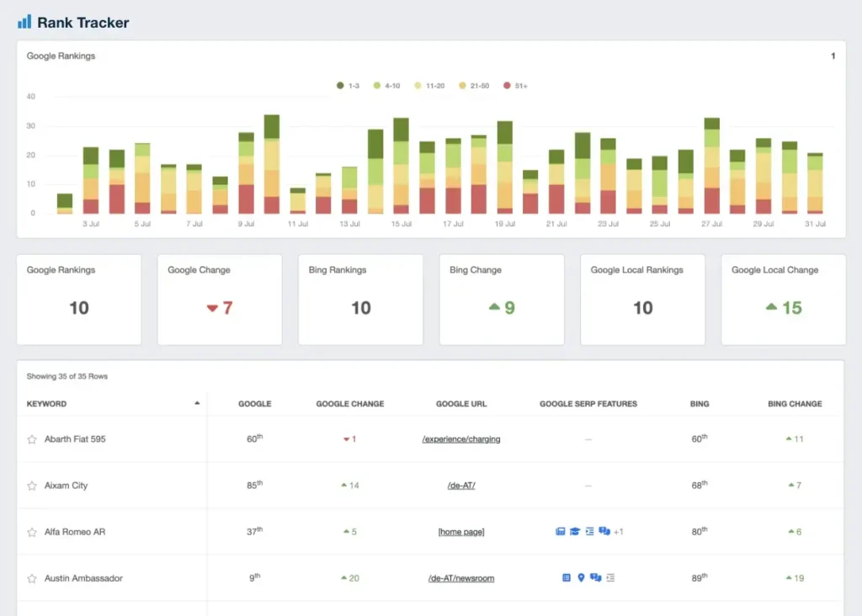The image size is (862, 616).
Task: Favorite the Aixam City keyword
Action: click(x=33, y=485)
